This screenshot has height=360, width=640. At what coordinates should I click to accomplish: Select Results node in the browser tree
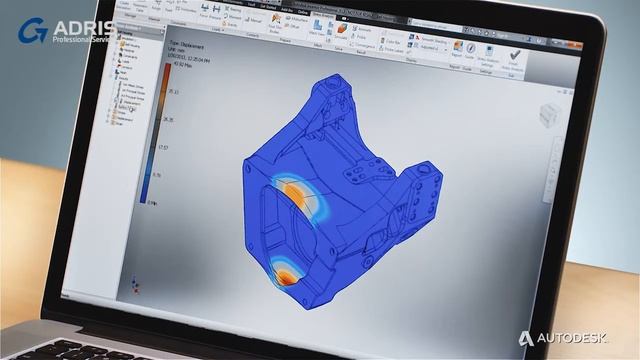(x=121, y=78)
